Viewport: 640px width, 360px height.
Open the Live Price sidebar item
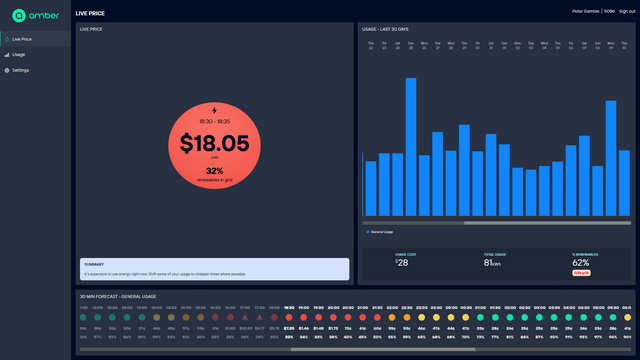[36, 39]
